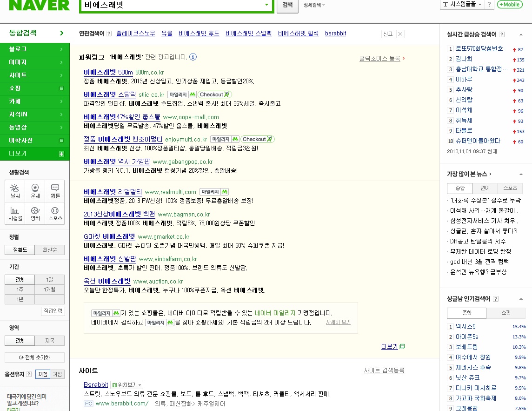
Task: Switch news panel to 연예 tab
Action: (x=485, y=188)
